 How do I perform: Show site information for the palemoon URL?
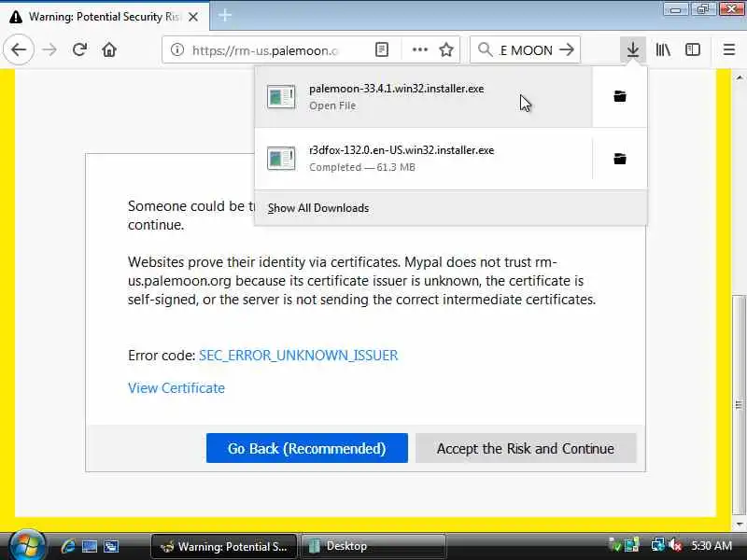tap(177, 49)
